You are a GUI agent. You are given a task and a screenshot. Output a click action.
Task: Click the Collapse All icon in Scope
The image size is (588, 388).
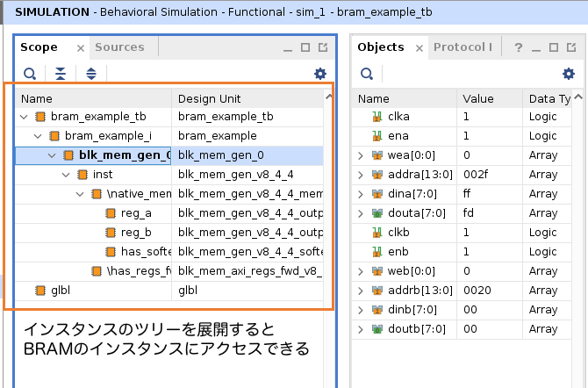point(60,75)
